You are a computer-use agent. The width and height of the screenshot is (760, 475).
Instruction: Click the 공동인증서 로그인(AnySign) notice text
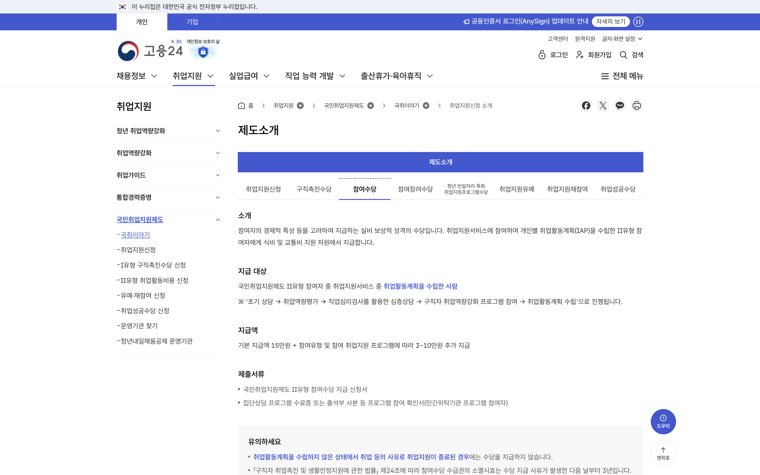[x=530, y=22]
